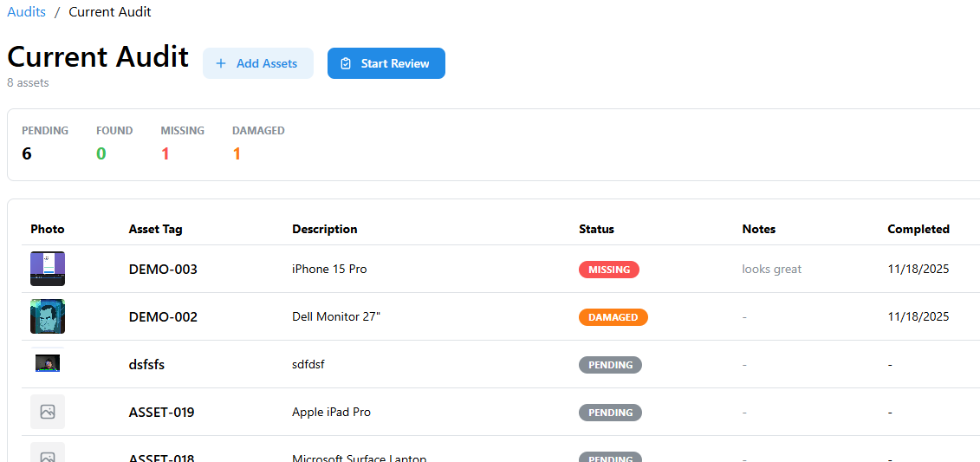980x462 pixels.
Task: Select the DEMO-003 asset tag
Action: (163, 270)
